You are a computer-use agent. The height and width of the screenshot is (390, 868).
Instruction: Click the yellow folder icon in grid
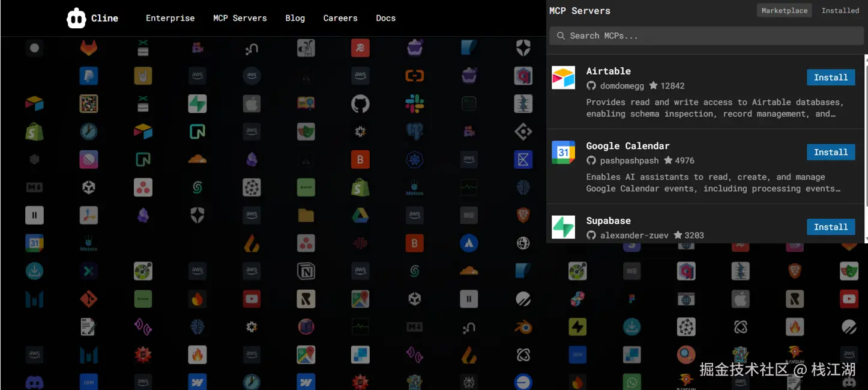[306, 215]
